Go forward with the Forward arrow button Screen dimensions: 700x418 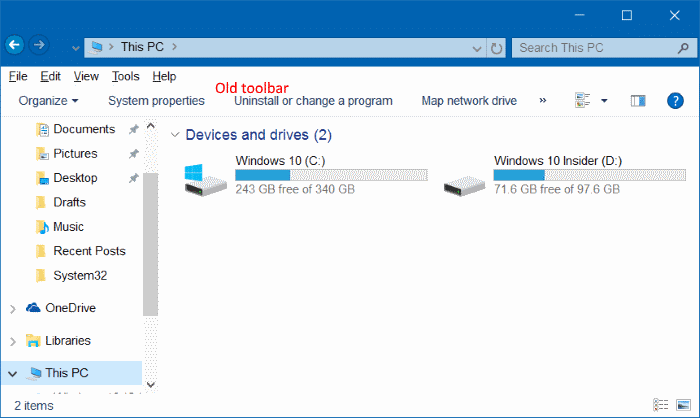pyautogui.click(x=39, y=45)
